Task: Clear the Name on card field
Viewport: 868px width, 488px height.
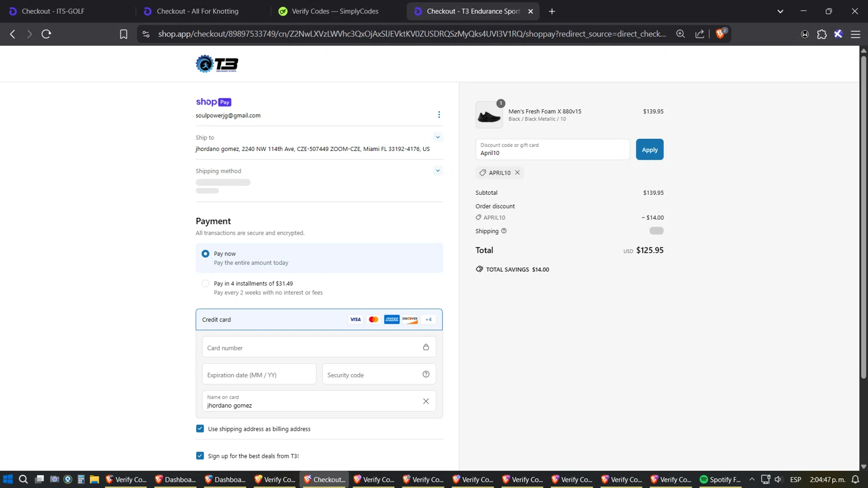Action: pos(426,401)
